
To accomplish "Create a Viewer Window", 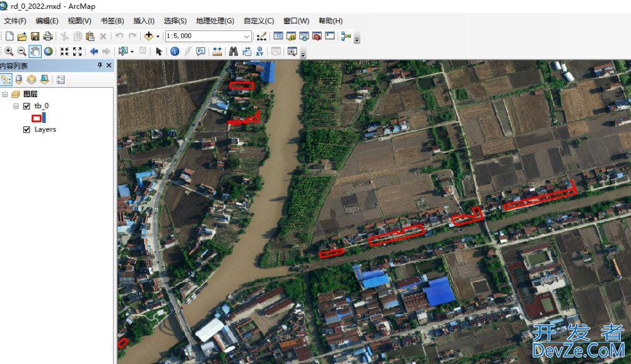I will click(292, 52).
